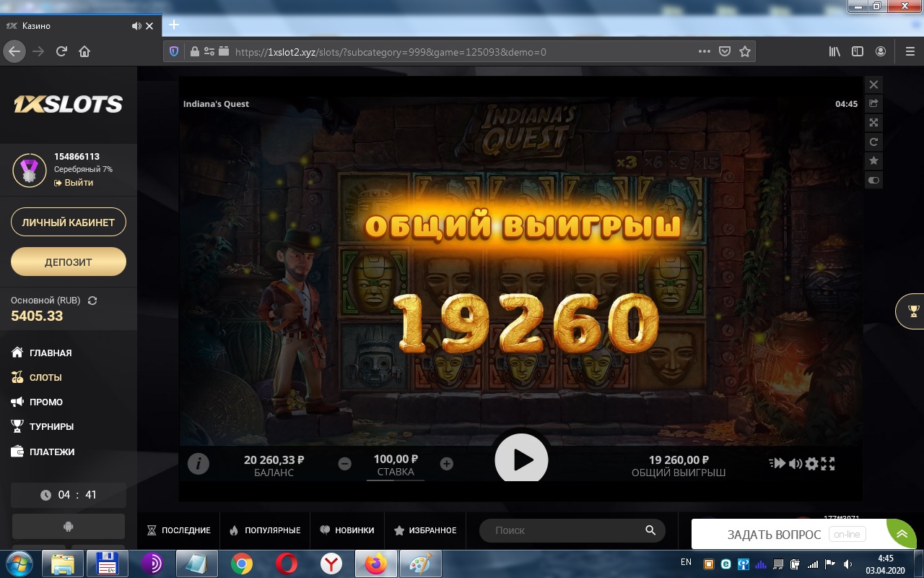
Task: Toggle the browser sidebar
Action: click(858, 51)
